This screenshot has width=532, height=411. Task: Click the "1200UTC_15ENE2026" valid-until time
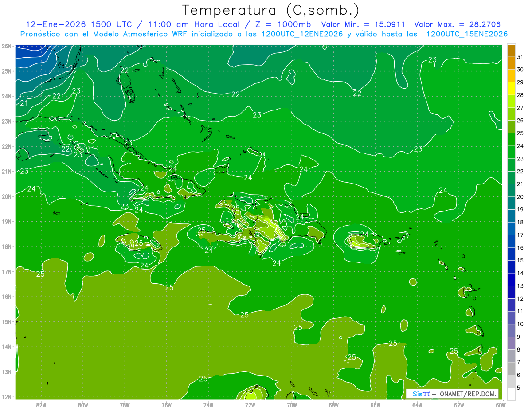point(467,34)
